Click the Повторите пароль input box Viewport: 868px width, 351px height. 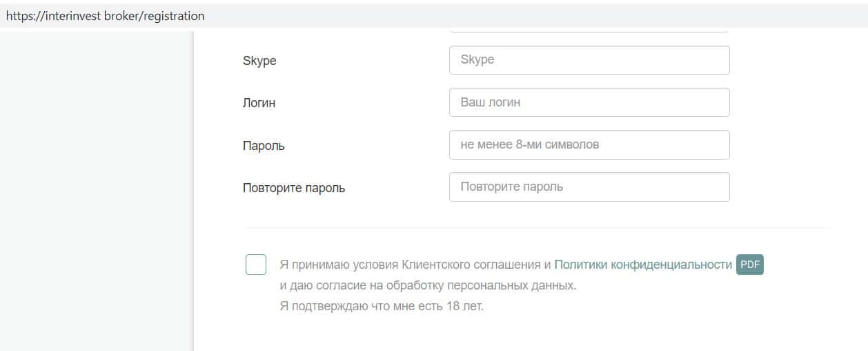[x=589, y=187]
